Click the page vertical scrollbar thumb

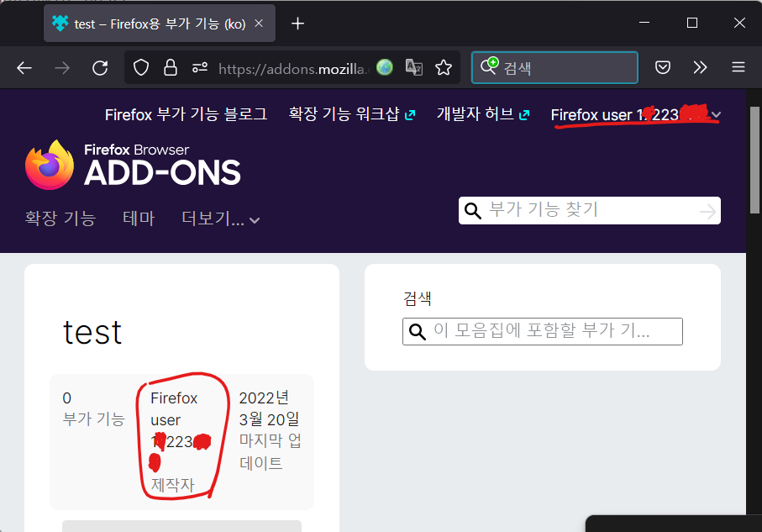(754, 160)
